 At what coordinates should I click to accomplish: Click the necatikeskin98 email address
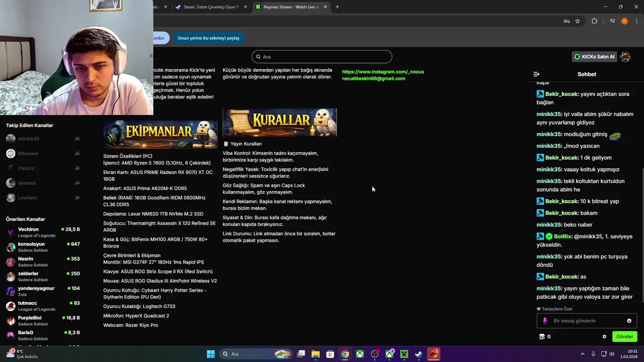point(373,78)
